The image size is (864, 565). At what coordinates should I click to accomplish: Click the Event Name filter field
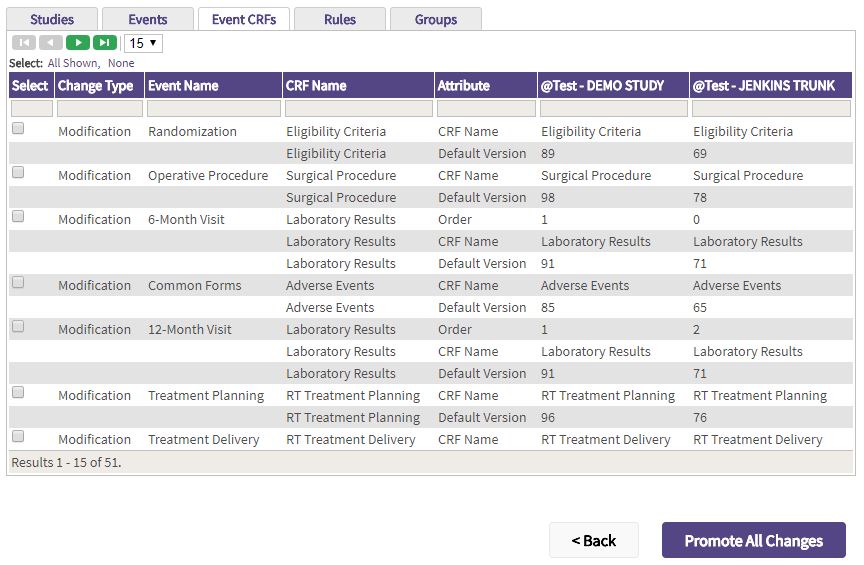click(213, 108)
